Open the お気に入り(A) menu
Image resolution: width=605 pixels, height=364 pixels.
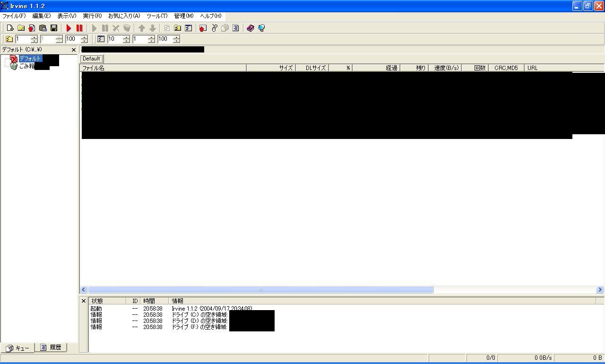tap(124, 16)
